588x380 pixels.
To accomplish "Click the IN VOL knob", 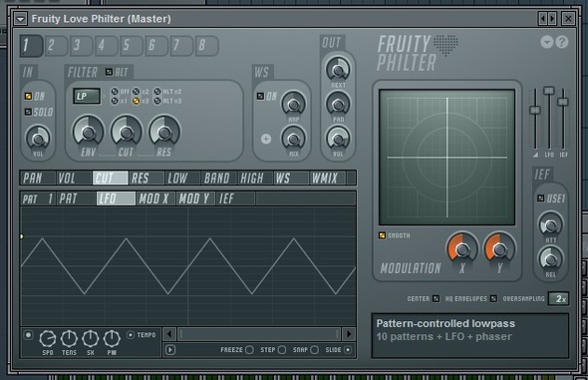I will [x=38, y=139].
